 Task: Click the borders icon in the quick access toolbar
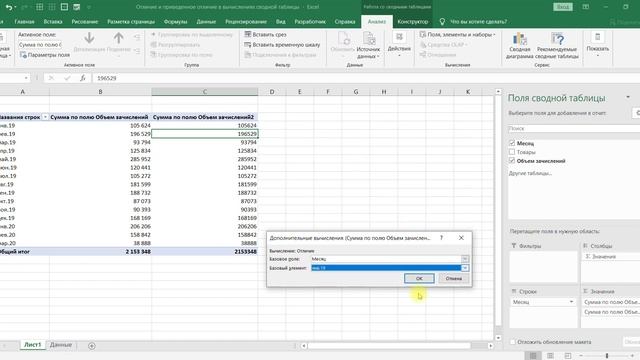click(40, 7)
